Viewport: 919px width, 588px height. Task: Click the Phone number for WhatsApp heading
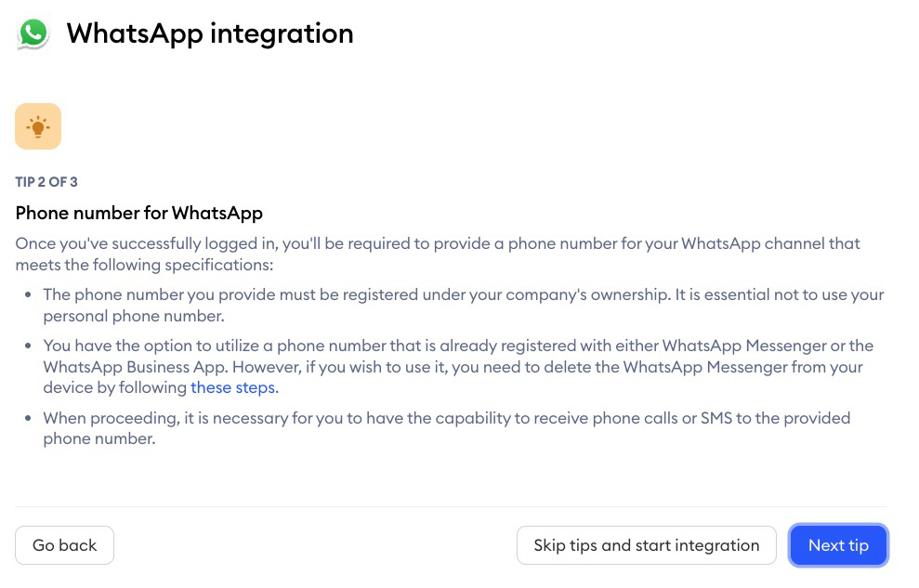coord(138,213)
